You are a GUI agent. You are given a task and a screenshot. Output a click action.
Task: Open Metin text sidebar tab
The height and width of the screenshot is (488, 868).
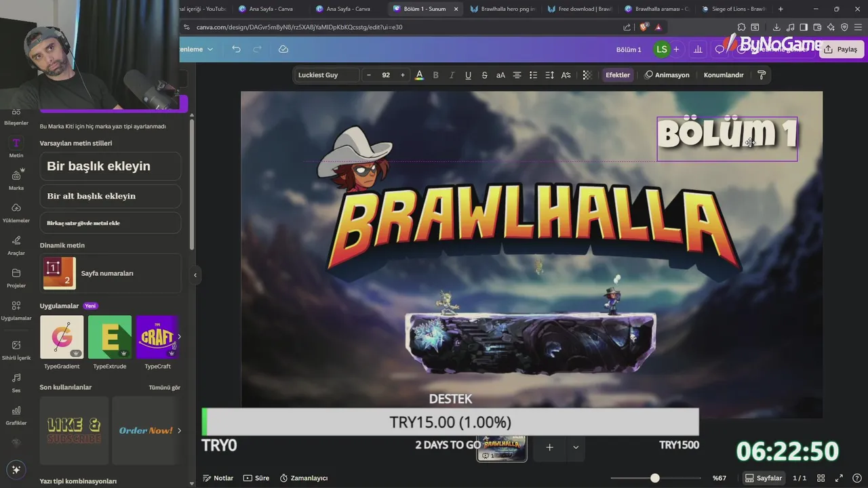pyautogui.click(x=16, y=147)
